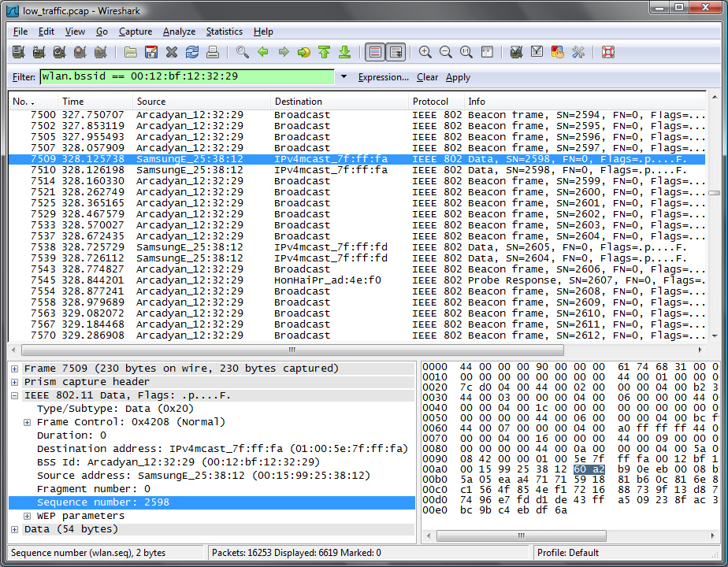The image size is (728, 567).
Task: Click Apply next to the filter
Action: [458, 77]
